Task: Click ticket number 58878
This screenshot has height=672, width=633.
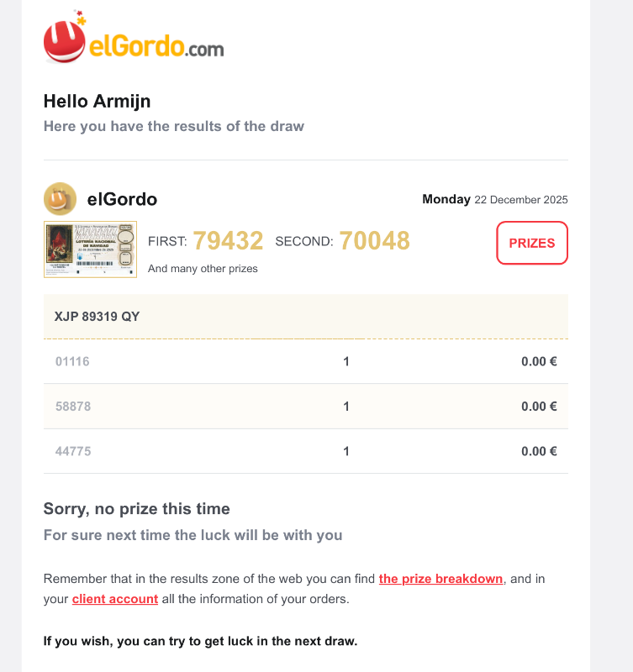Action: (73, 407)
